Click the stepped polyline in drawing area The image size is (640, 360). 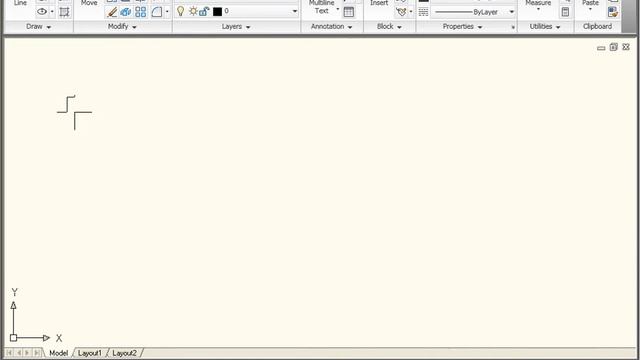[x=66, y=104]
